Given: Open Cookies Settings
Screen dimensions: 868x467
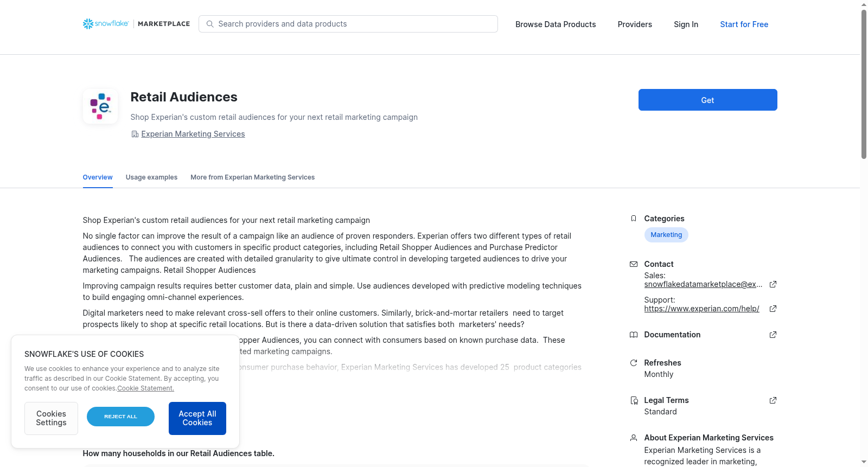Looking at the screenshot, I should (x=51, y=418).
